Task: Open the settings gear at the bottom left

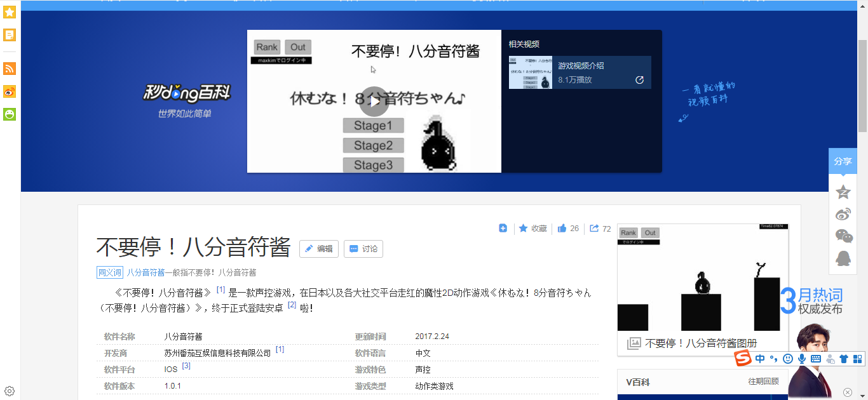Action: click(x=10, y=391)
